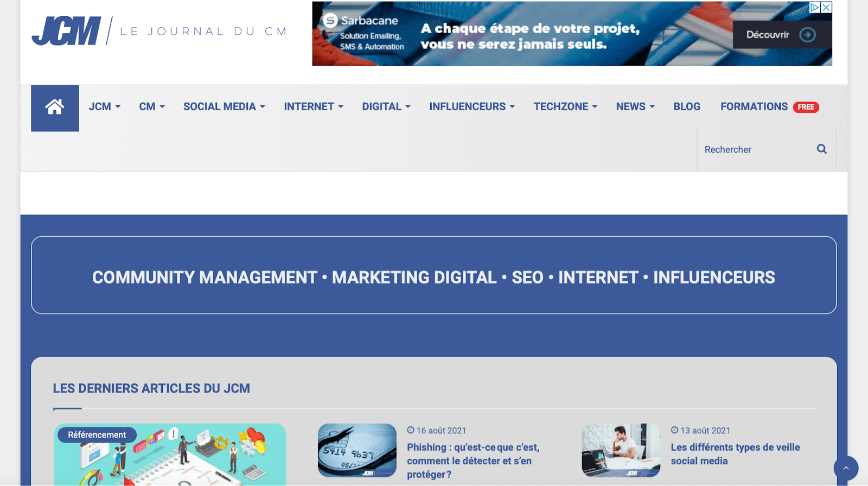Click the arrow icon on Découvrir button
868x486 pixels.
807,35
